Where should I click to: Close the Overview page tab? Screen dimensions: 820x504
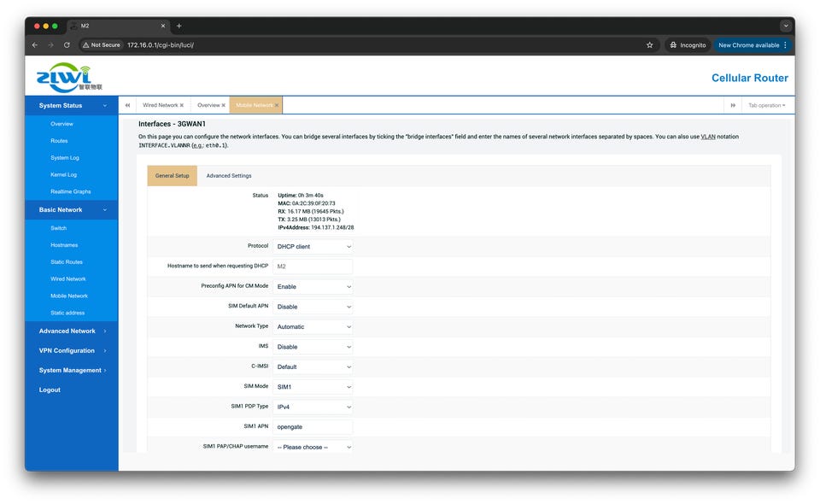pos(223,106)
